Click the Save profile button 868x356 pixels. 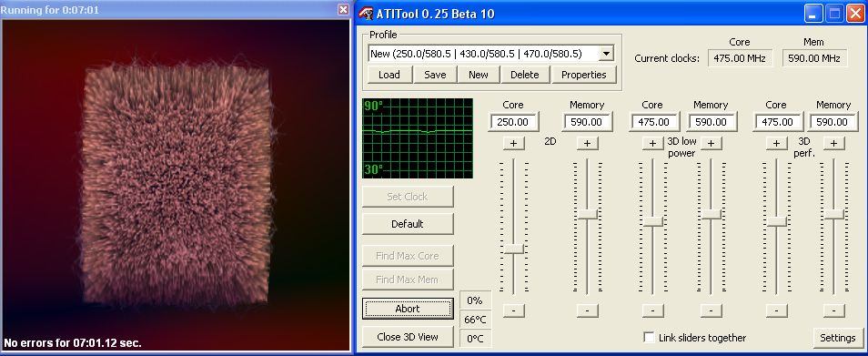click(435, 75)
